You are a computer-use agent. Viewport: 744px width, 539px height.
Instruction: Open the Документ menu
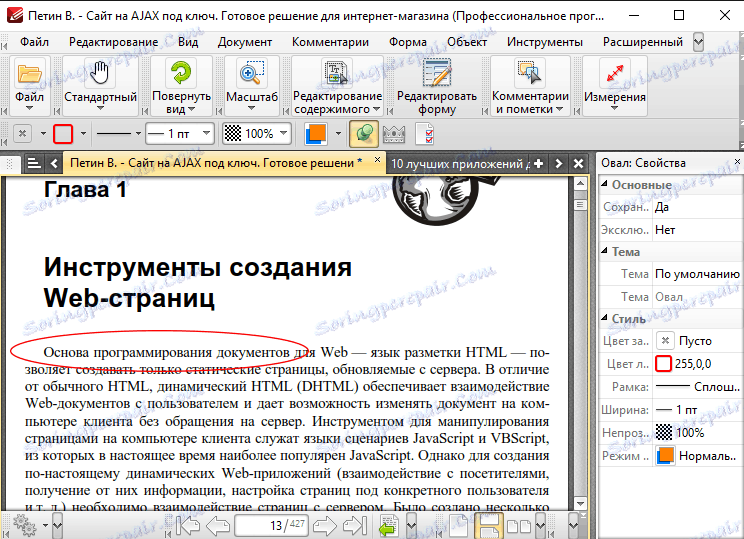[x=245, y=42]
